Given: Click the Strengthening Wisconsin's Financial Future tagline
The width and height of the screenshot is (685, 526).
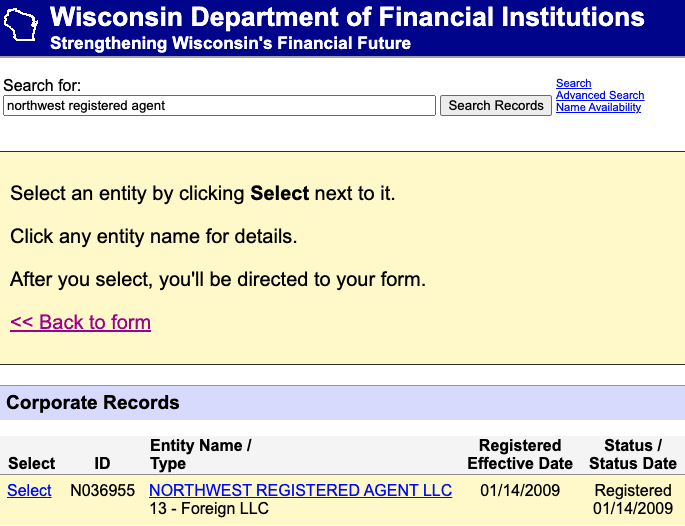Looking at the screenshot, I should pos(230,44).
